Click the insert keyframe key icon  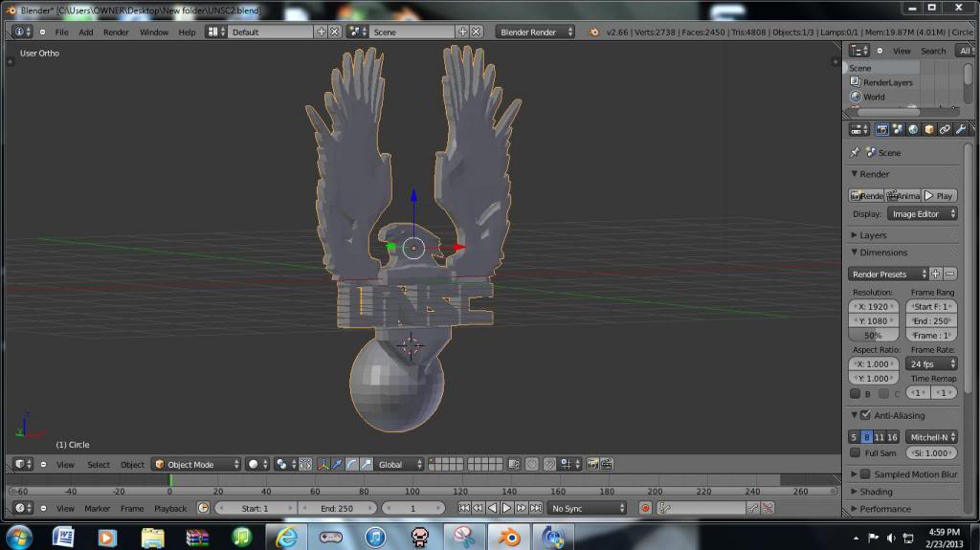(754, 508)
